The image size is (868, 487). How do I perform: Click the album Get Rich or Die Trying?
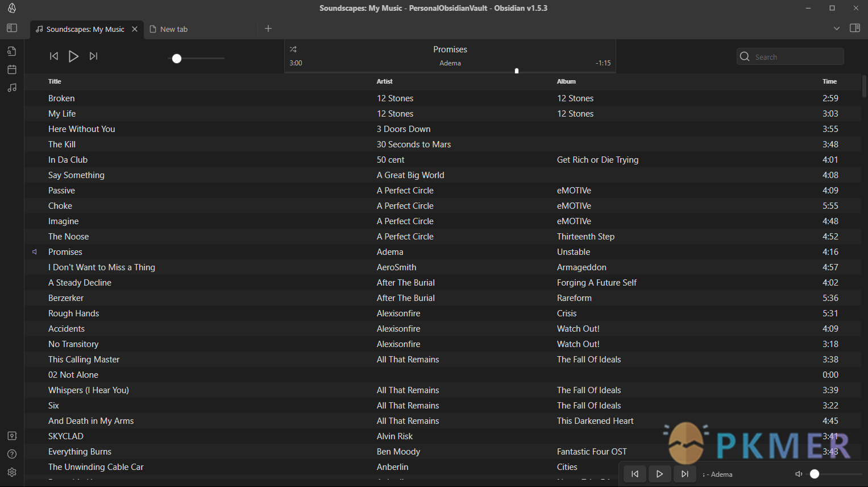pyautogui.click(x=597, y=160)
